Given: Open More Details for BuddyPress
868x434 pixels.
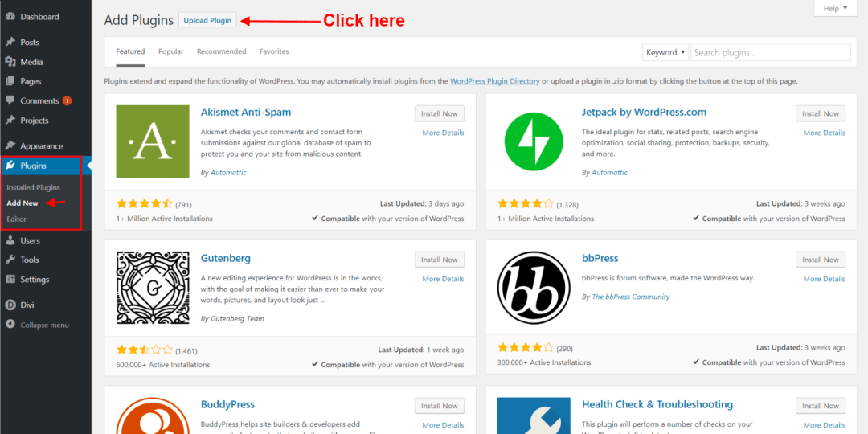Looking at the screenshot, I should coord(443,425).
